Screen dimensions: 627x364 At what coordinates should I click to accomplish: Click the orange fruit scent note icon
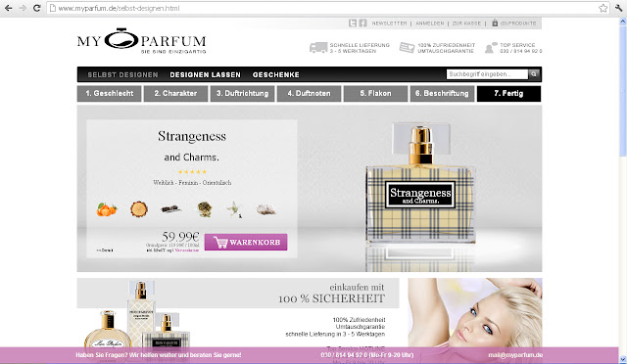[107, 209]
